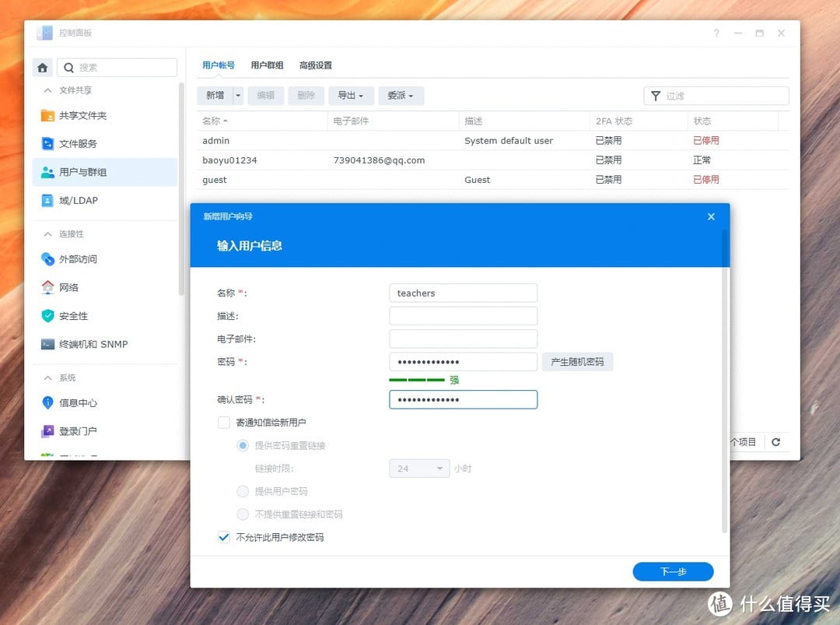Viewport: 840px width, 625px height.
Task: Enable 寄通知信给新用户 checkbox
Action: [x=224, y=422]
